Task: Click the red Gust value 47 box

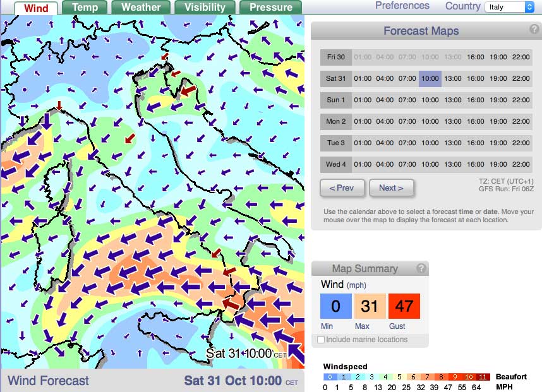Action: coord(404,307)
